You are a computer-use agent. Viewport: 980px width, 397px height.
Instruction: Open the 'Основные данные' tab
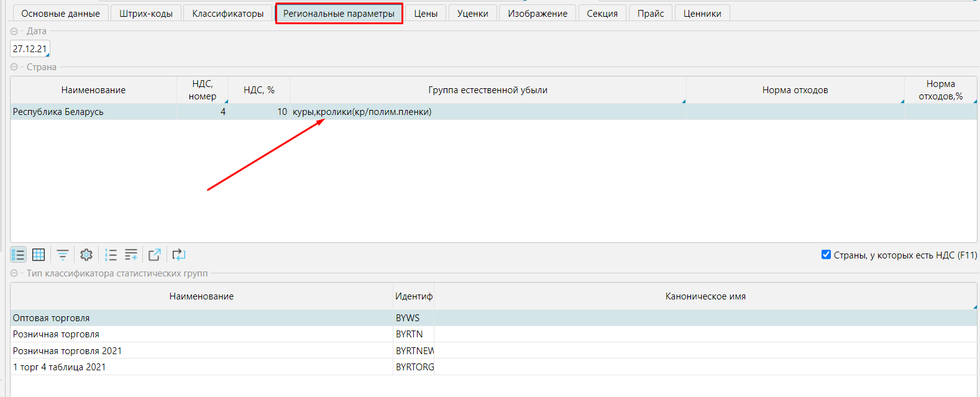point(60,14)
